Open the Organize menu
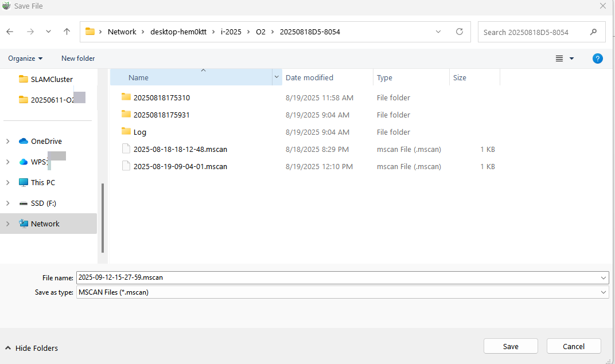The width and height of the screenshot is (615, 364). (25, 58)
